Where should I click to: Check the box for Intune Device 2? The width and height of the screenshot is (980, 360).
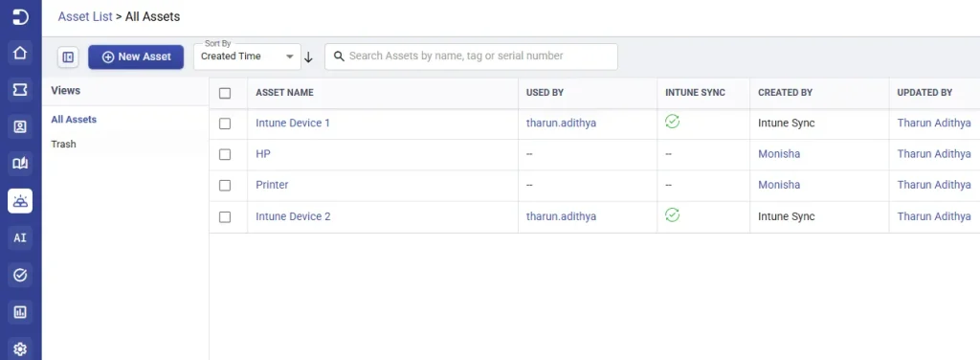(225, 217)
